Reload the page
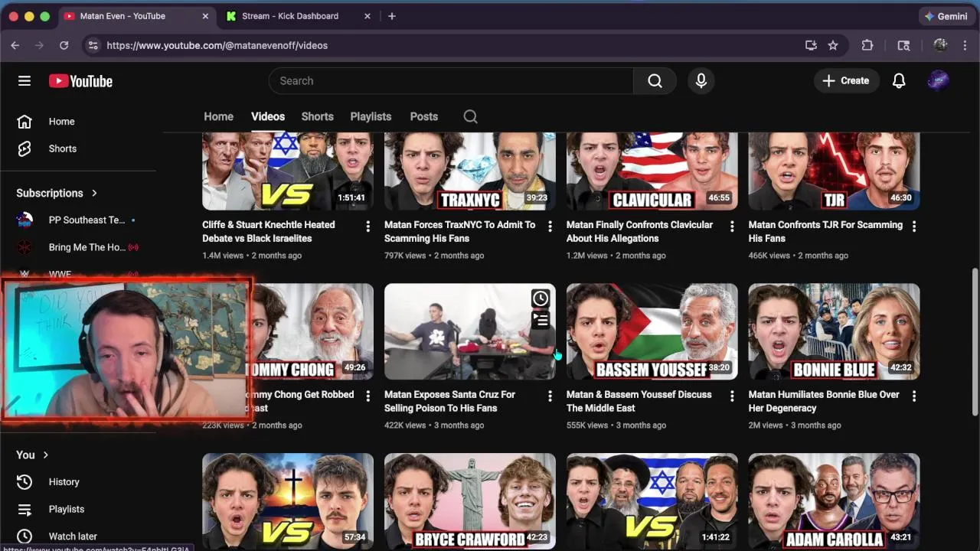Screen dimensions: 980x551 (64, 45)
